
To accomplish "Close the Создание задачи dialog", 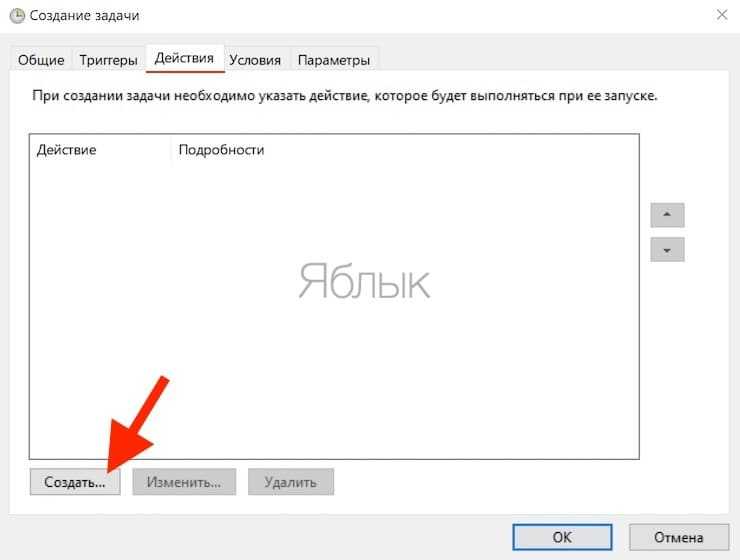I will (x=722, y=15).
